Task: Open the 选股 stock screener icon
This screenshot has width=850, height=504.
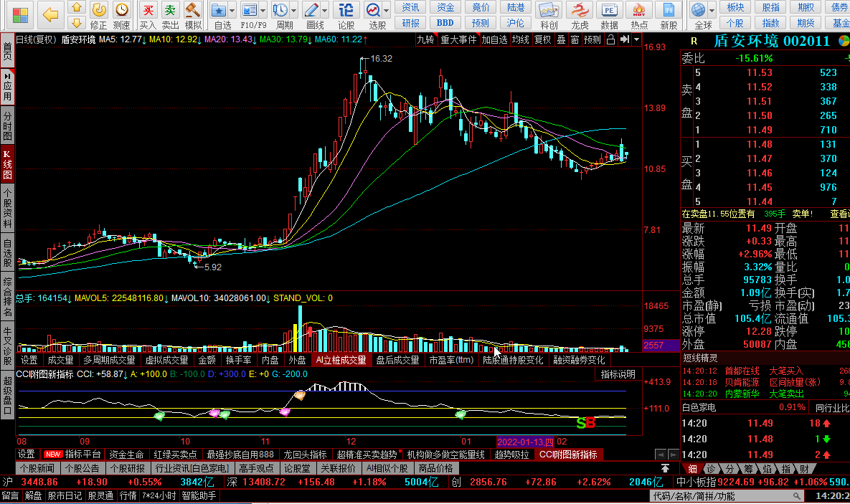Action: click(373, 10)
